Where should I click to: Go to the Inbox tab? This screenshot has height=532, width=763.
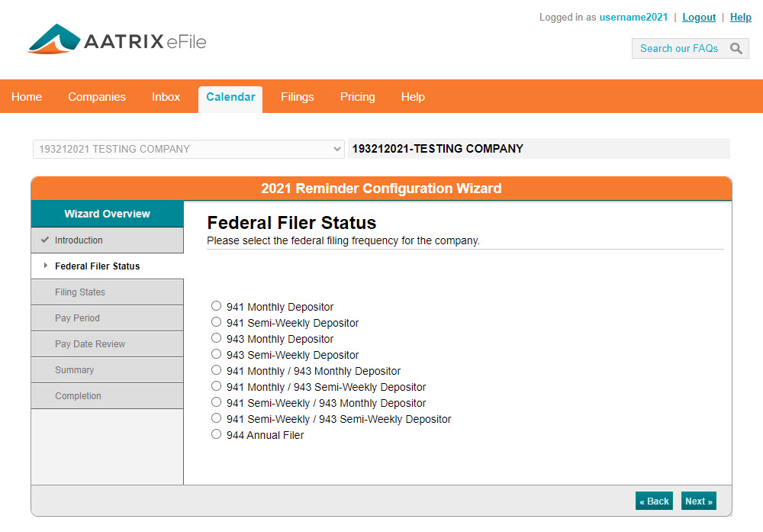tap(166, 97)
